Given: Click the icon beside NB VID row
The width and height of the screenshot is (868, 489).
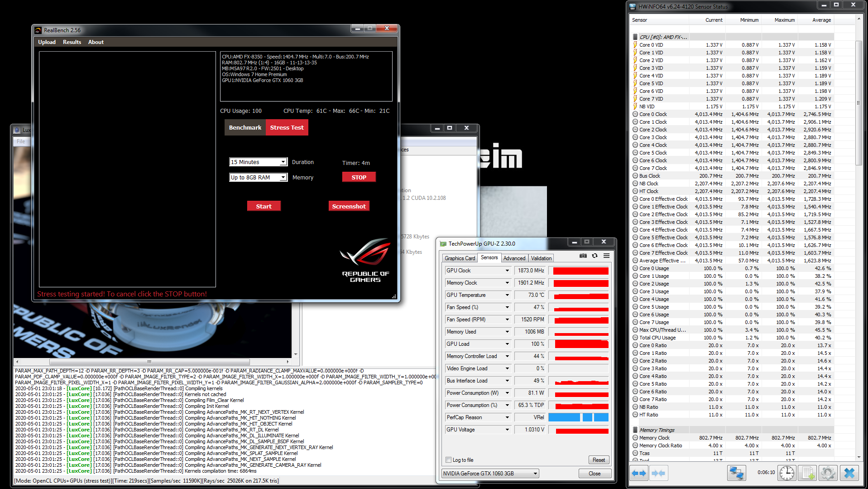Looking at the screenshot, I should 635,107.
